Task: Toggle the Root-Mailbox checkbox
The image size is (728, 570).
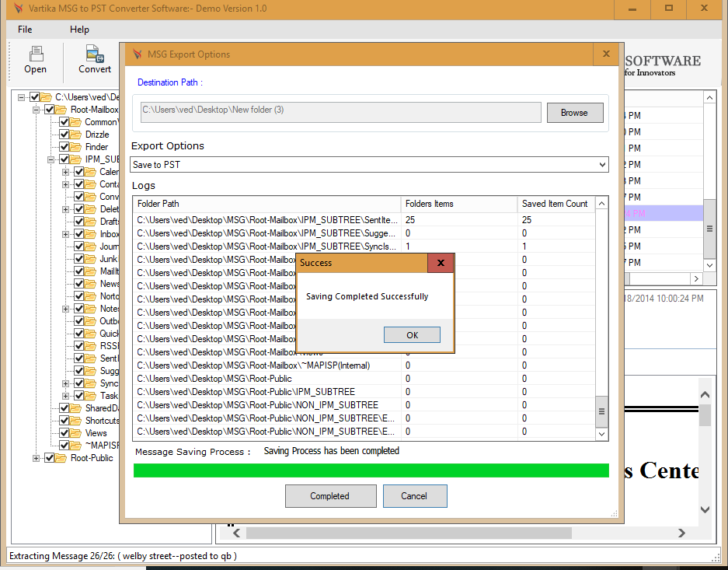Action: point(49,110)
